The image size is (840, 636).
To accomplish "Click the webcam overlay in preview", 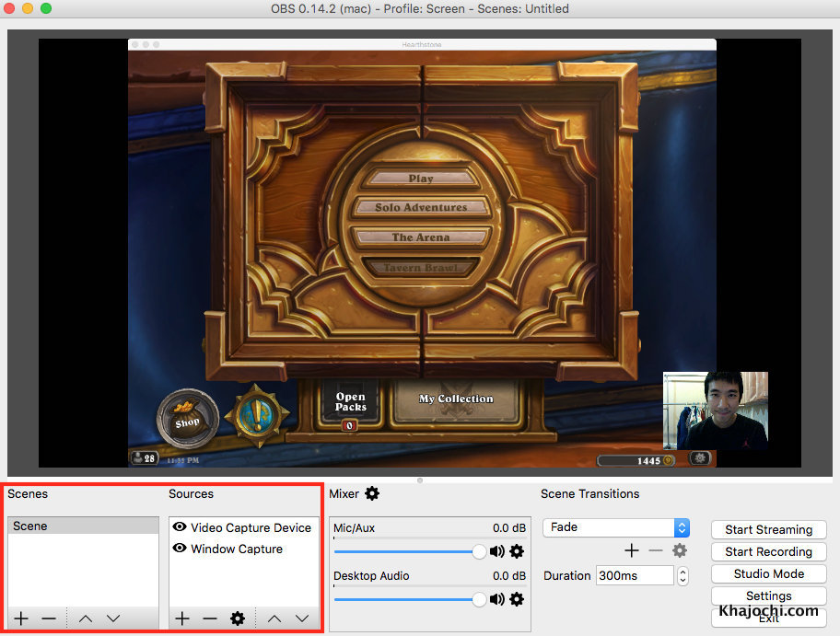I will point(715,411).
